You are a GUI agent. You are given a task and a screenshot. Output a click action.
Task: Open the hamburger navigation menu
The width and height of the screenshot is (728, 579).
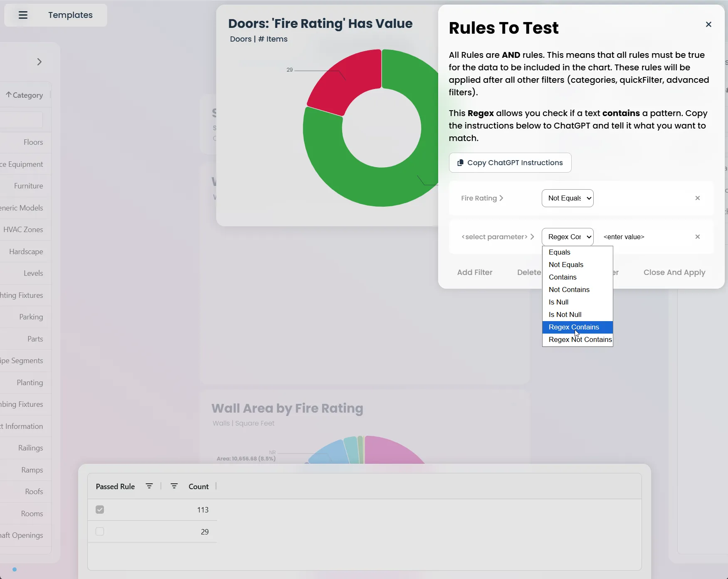[23, 15]
